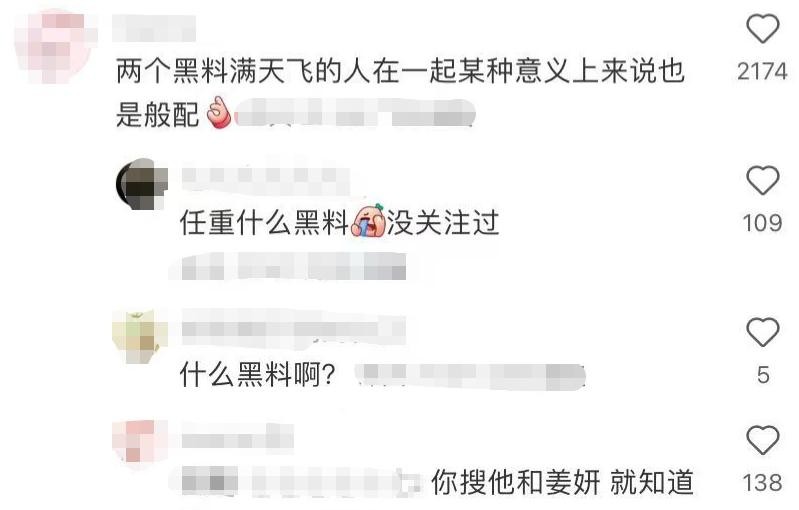Viewport: 799px width, 510px height.
Task: Select the comment text 任重什么黑料没关注过
Action: [x=339, y=223]
